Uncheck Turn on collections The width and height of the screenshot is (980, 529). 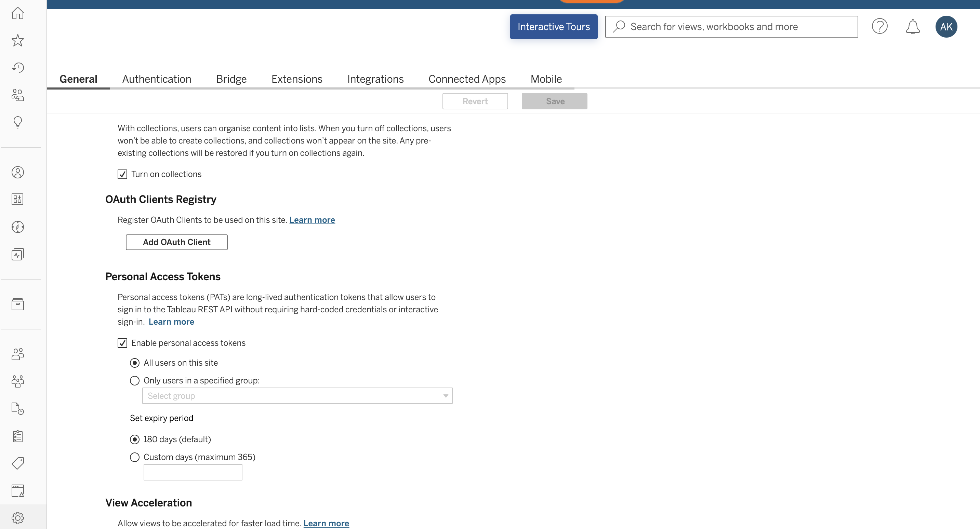click(x=122, y=174)
